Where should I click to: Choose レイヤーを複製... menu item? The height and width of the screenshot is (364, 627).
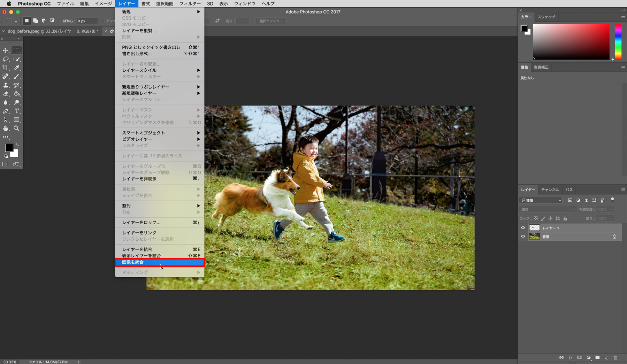tap(160, 31)
